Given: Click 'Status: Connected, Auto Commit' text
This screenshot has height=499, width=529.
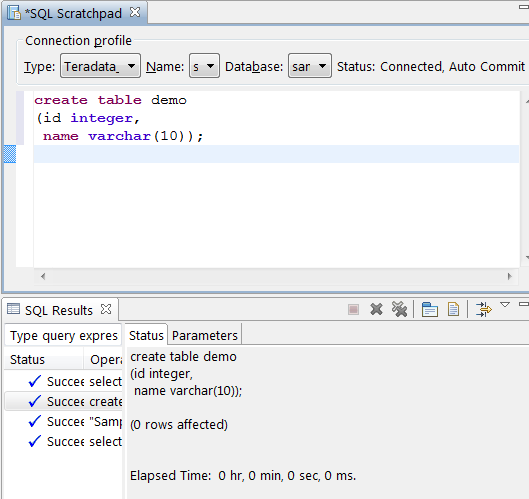Looking at the screenshot, I should coord(431,66).
